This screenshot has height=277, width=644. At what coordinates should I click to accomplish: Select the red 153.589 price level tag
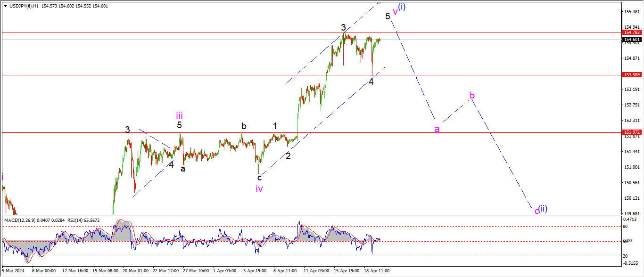point(632,75)
